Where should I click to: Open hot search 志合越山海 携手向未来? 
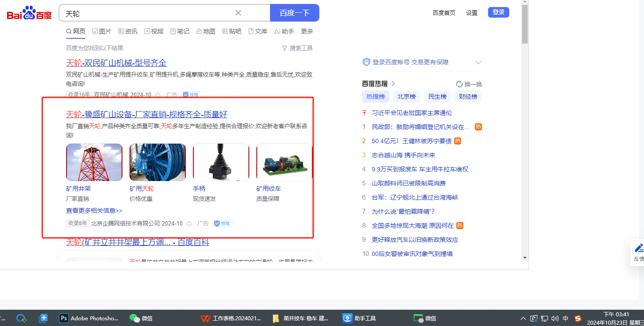403,156
